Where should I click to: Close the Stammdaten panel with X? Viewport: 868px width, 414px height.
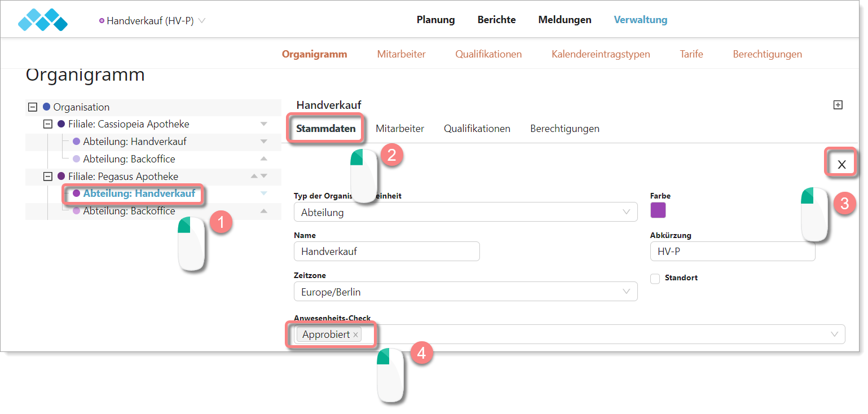pyautogui.click(x=841, y=164)
